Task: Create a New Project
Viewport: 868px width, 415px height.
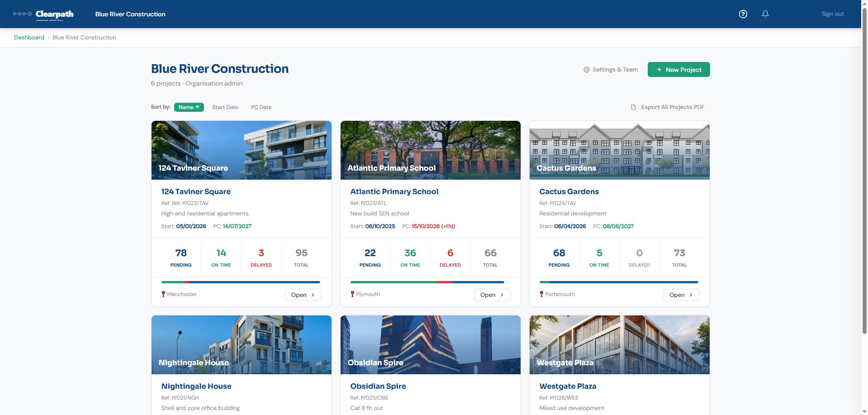Action: coord(678,70)
